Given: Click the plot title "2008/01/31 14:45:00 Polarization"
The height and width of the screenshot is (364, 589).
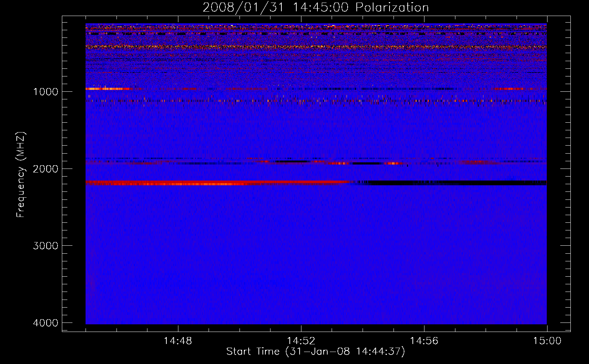Looking at the screenshot, I should pos(316,7).
